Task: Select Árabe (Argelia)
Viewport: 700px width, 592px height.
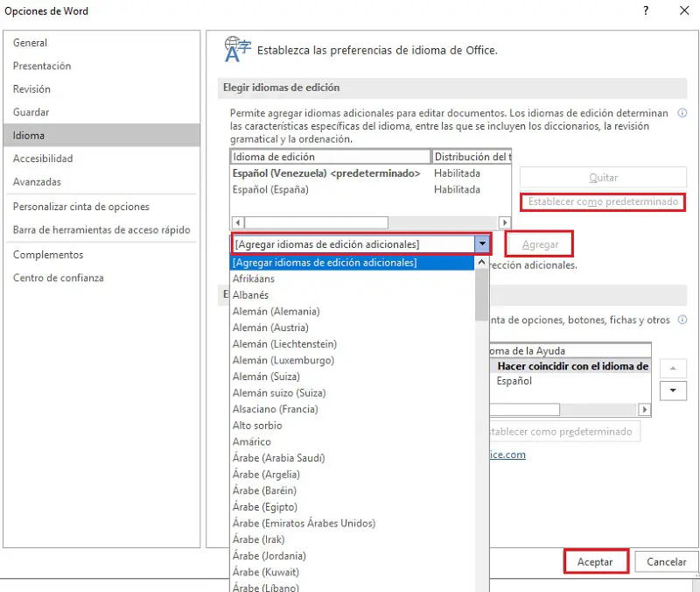Action: 352,475
